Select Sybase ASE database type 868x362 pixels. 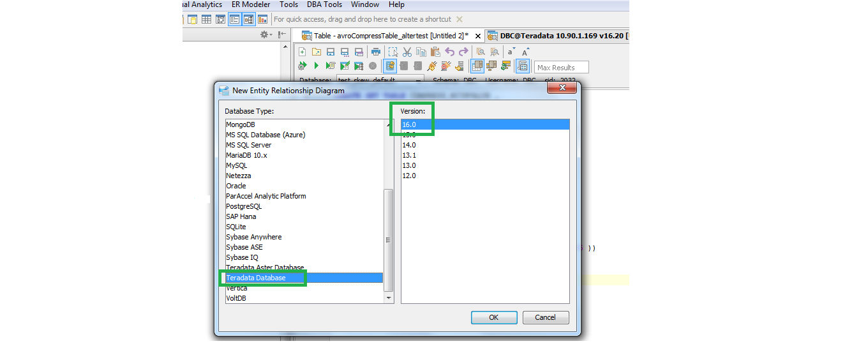click(x=304, y=247)
